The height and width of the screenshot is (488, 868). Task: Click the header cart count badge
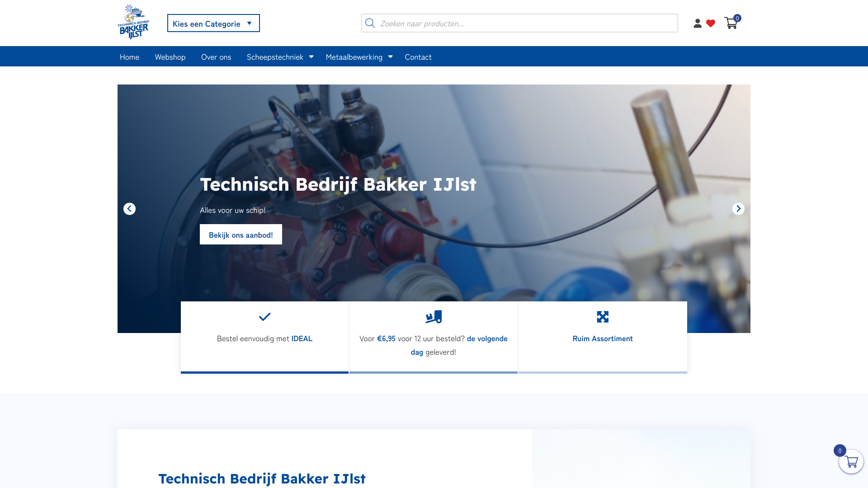click(737, 18)
